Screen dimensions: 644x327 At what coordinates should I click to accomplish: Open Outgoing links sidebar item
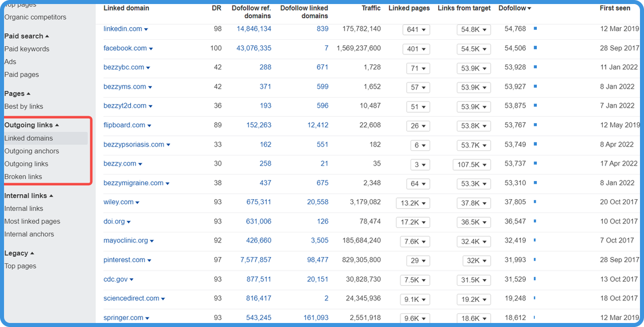pos(26,164)
